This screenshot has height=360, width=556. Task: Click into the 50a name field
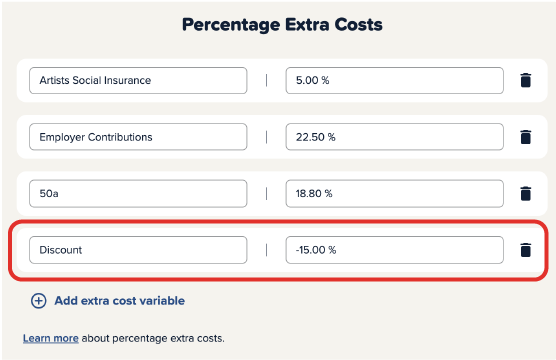coord(138,193)
